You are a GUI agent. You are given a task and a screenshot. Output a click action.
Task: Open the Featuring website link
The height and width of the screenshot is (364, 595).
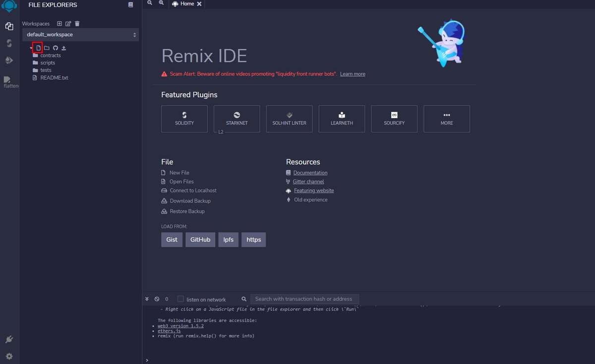314,190
